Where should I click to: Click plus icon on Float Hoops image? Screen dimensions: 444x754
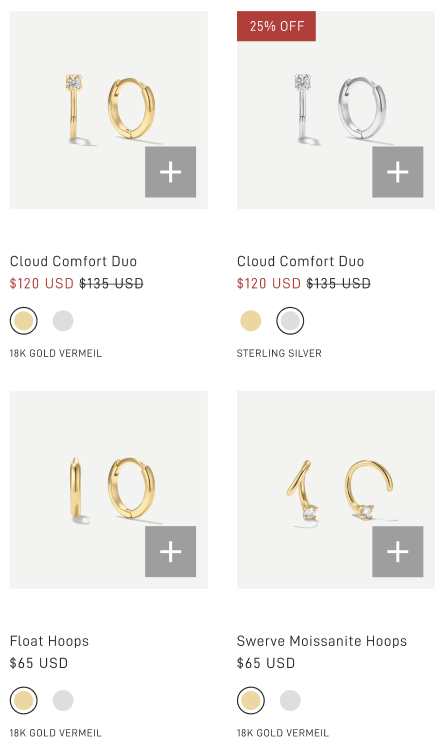click(x=170, y=551)
